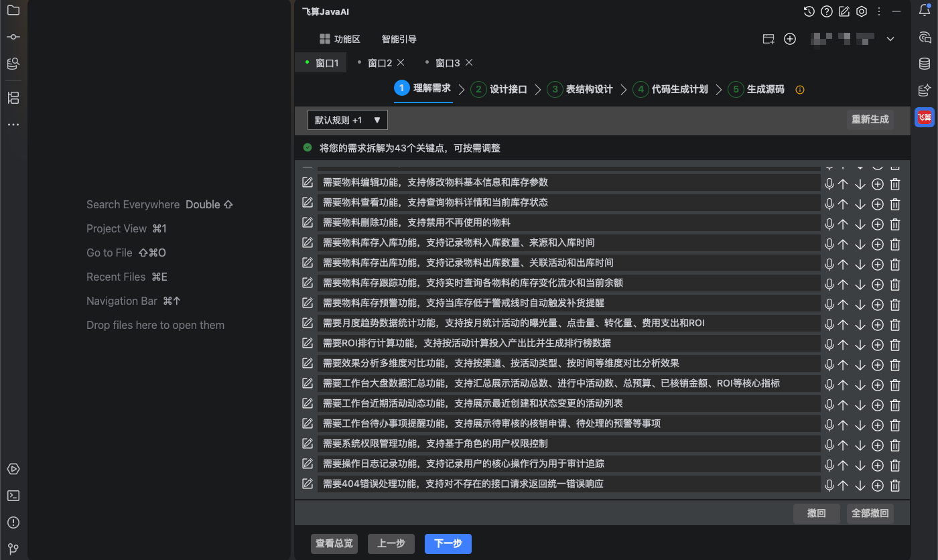This screenshot has height=560, width=938.
Task: Move 需要操作日志记录功能 row up
Action: click(x=843, y=466)
